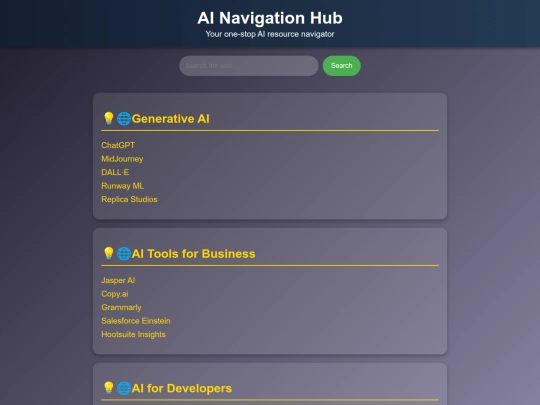Open the Grammarly link

point(121,307)
